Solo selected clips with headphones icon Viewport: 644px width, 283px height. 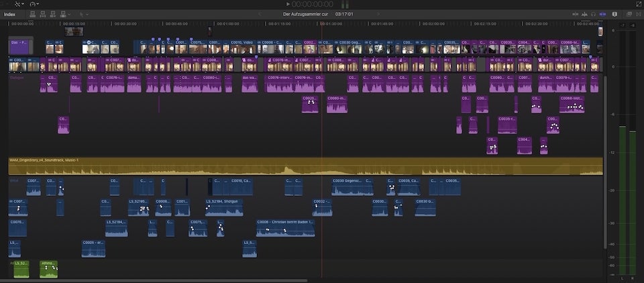[x=592, y=14]
